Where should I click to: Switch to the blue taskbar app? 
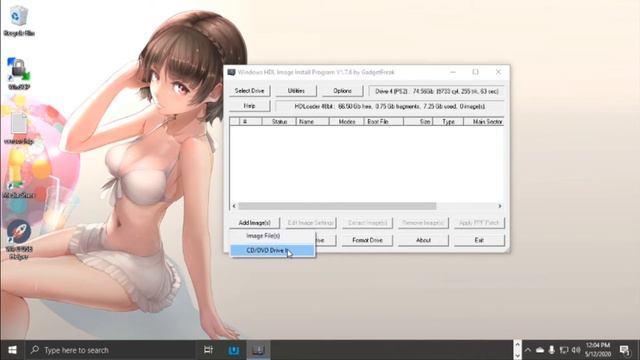233,350
